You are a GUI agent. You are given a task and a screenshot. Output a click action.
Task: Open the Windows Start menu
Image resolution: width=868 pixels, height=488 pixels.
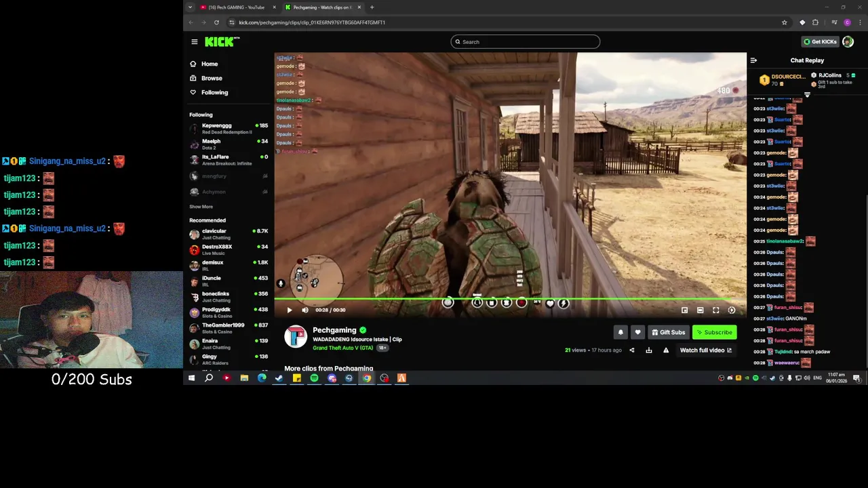pyautogui.click(x=191, y=378)
